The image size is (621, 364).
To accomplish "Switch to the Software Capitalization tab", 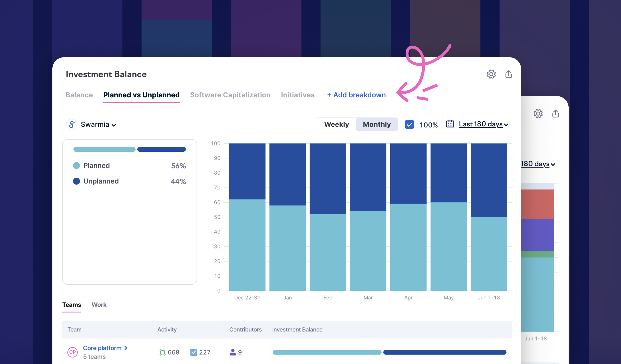I will [x=230, y=95].
